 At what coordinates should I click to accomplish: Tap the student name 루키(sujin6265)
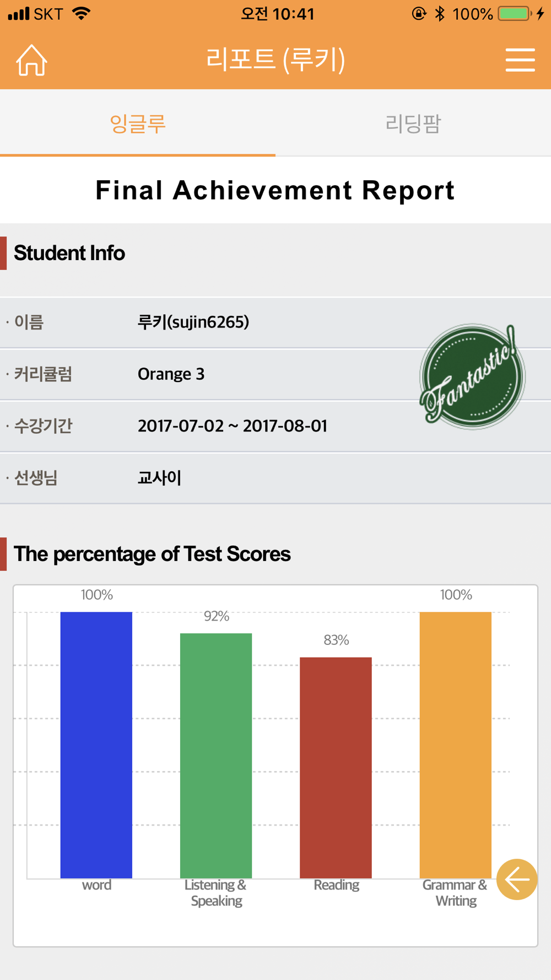tap(193, 322)
